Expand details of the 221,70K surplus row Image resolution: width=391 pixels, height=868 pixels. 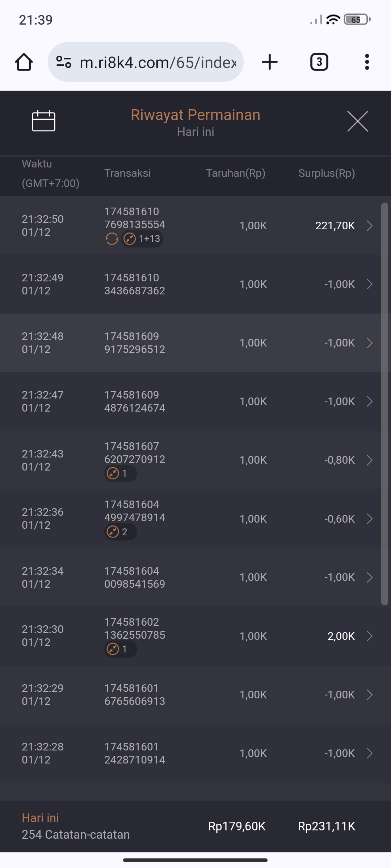[x=369, y=226]
